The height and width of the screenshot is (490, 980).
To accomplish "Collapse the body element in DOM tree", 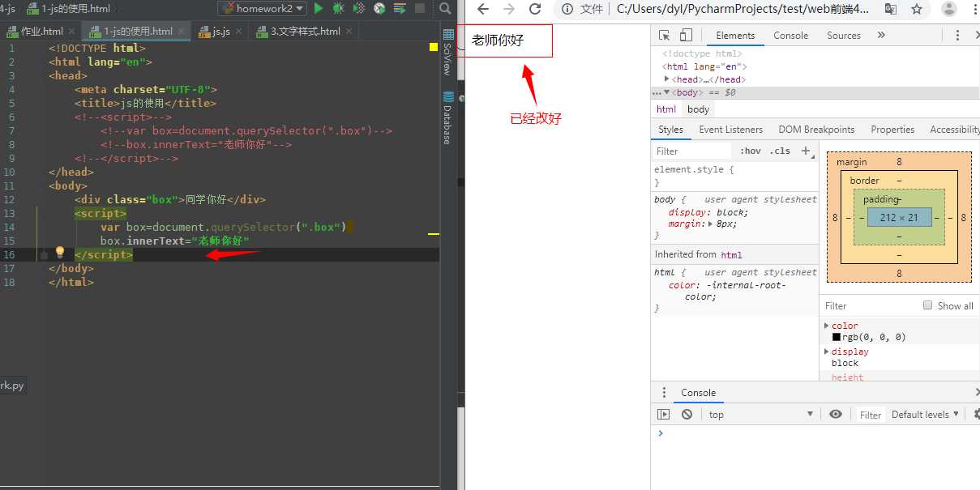I will point(667,92).
